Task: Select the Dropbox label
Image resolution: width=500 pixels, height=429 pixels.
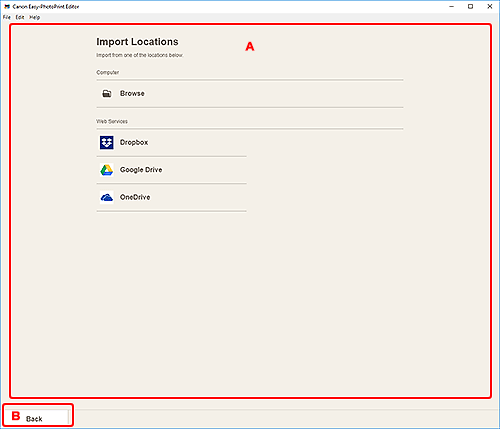Action: click(134, 142)
